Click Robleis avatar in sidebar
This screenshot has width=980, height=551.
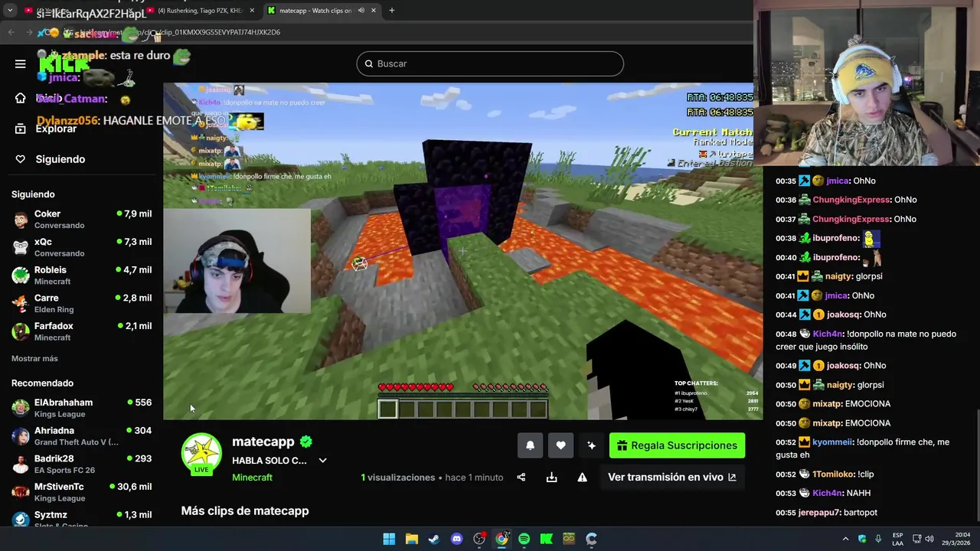21,275
